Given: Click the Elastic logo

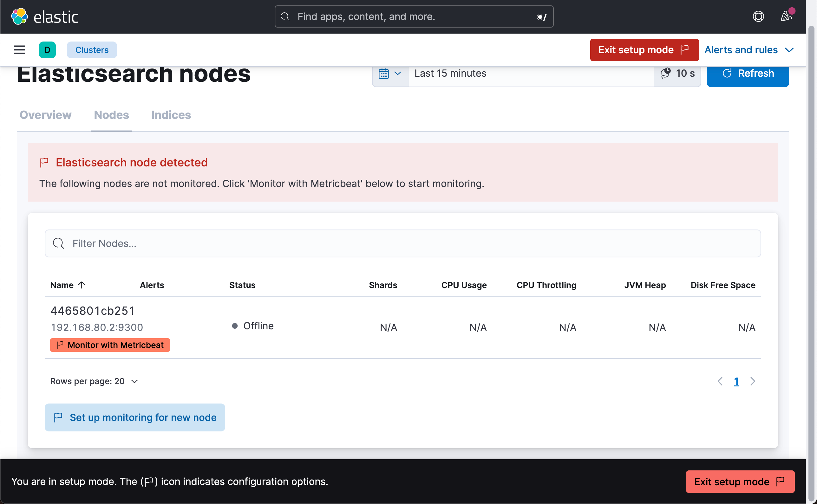Looking at the screenshot, I should [44, 17].
